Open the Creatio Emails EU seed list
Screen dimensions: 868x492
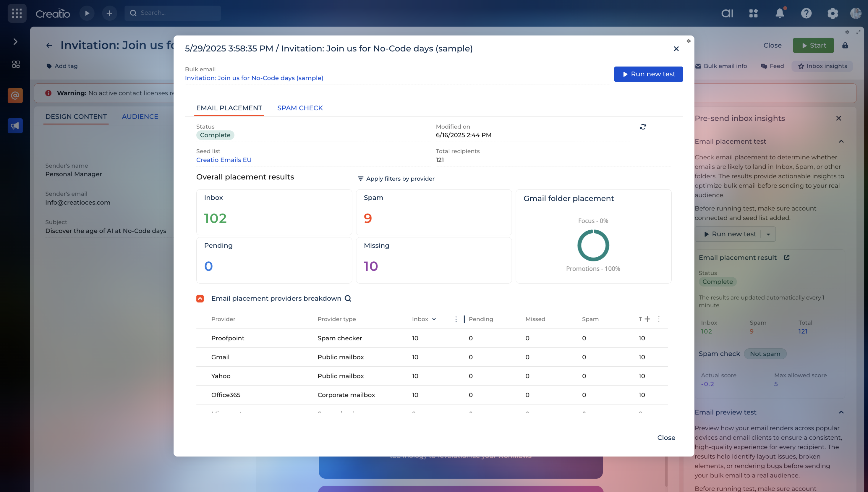point(224,160)
